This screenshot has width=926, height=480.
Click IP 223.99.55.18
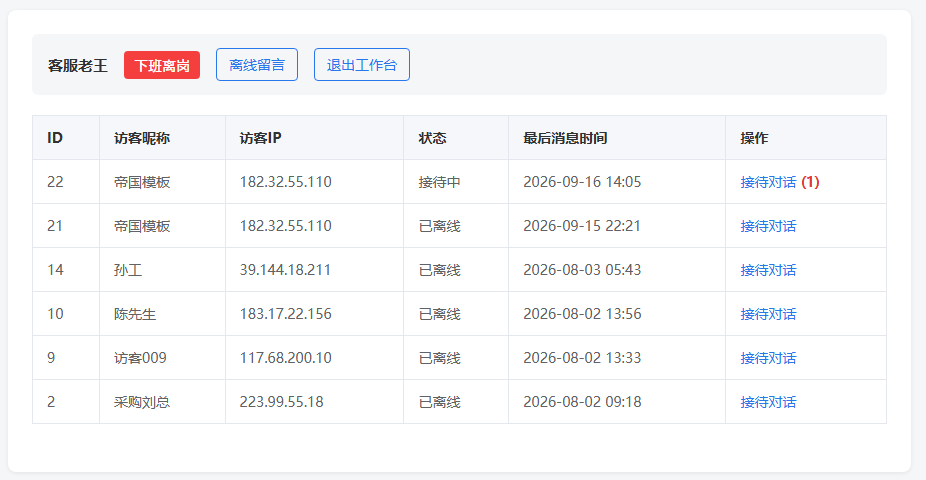(281, 402)
